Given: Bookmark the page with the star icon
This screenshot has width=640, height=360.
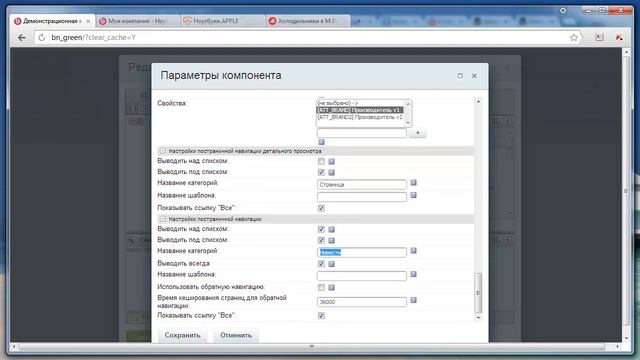Looking at the screenshot, I should 574,38.
